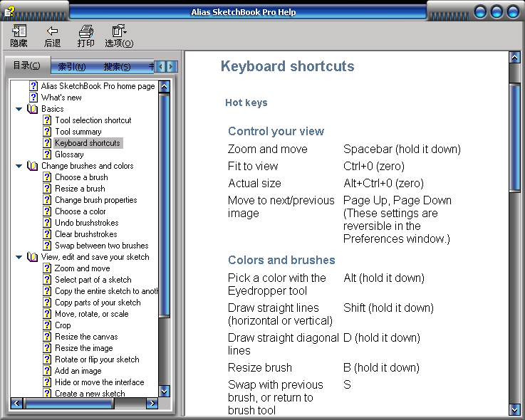Click the Back (后退) arrow icon
525x420 pixels.
(52, 31)
